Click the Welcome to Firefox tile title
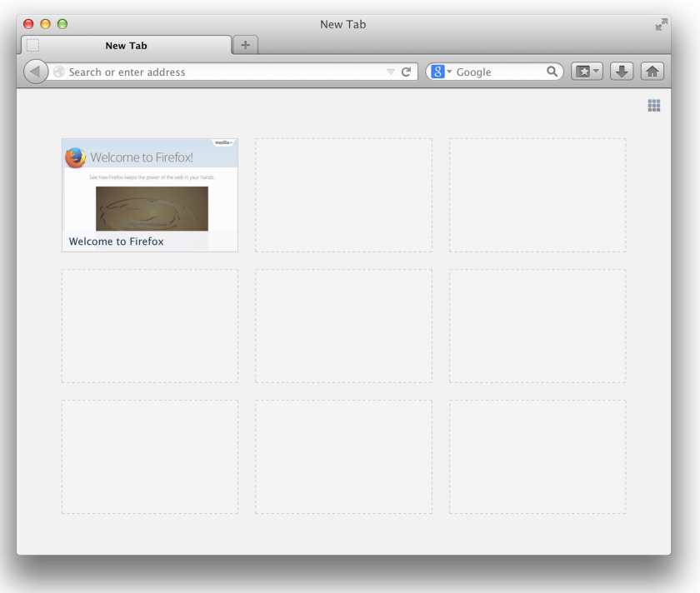The image size is (700, 593). (116, 242)
